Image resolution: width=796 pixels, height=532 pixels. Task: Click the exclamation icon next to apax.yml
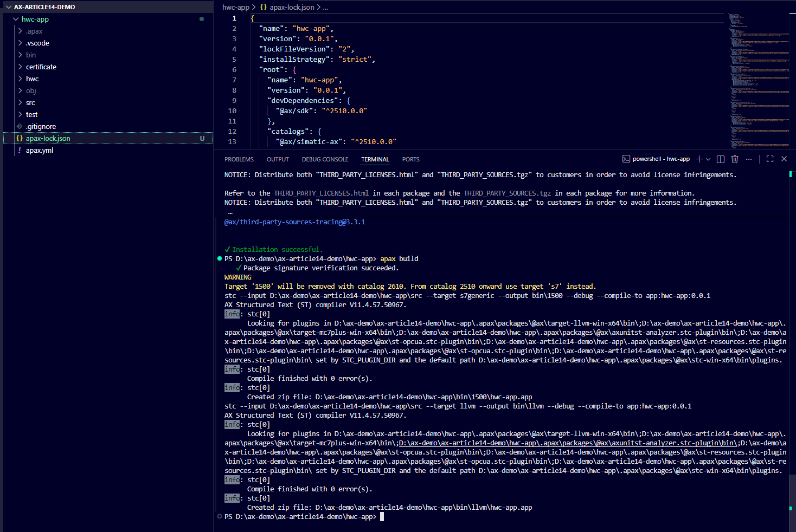tap(20, 150)
